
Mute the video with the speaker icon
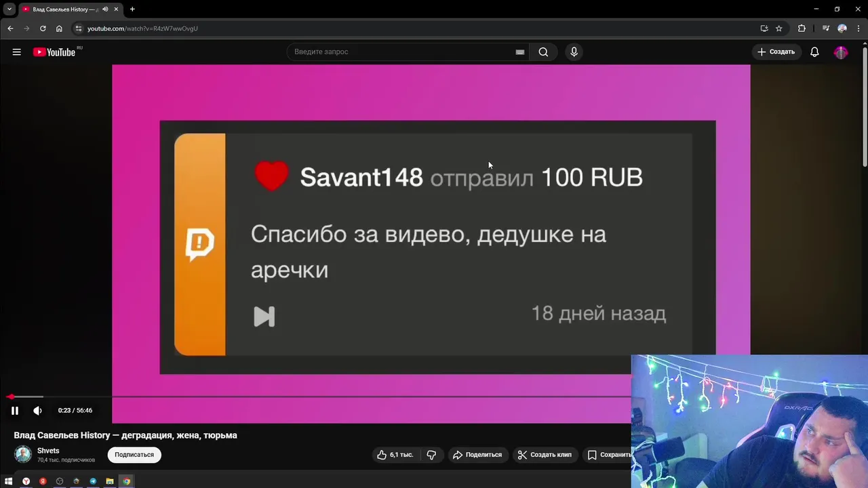coord(38,411)
